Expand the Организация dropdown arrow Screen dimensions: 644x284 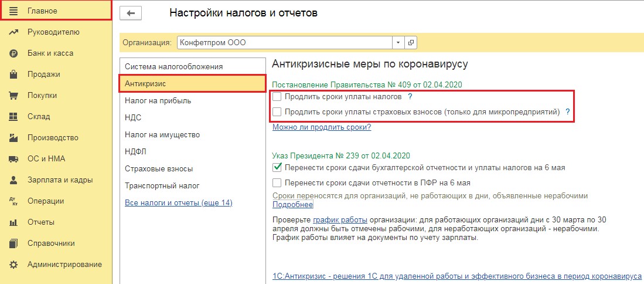(x=398, y=43)
